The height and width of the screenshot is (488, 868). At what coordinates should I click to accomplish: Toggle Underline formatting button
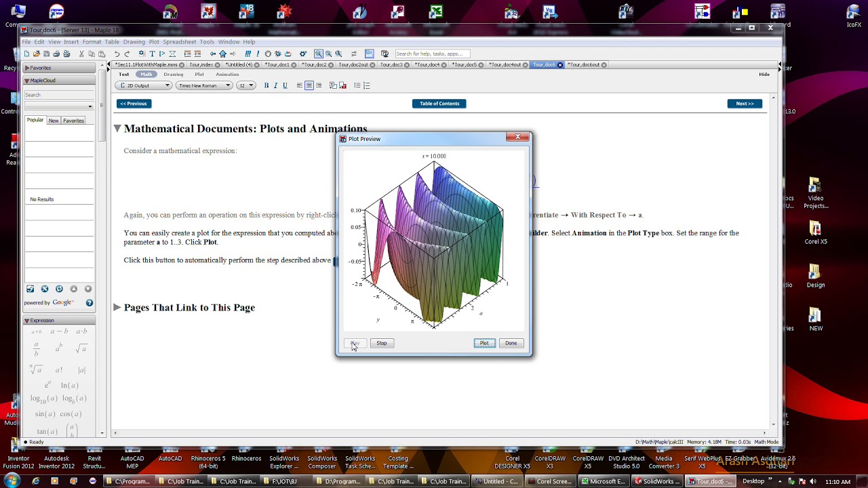click(x=285, y=85)
